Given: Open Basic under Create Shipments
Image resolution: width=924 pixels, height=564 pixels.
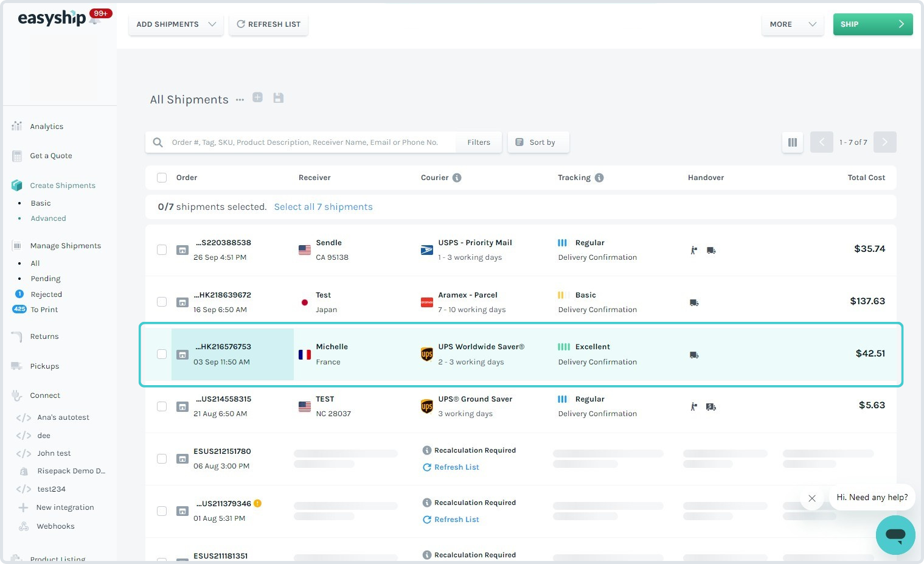Looking at the screenshot, I should (41, 203).
